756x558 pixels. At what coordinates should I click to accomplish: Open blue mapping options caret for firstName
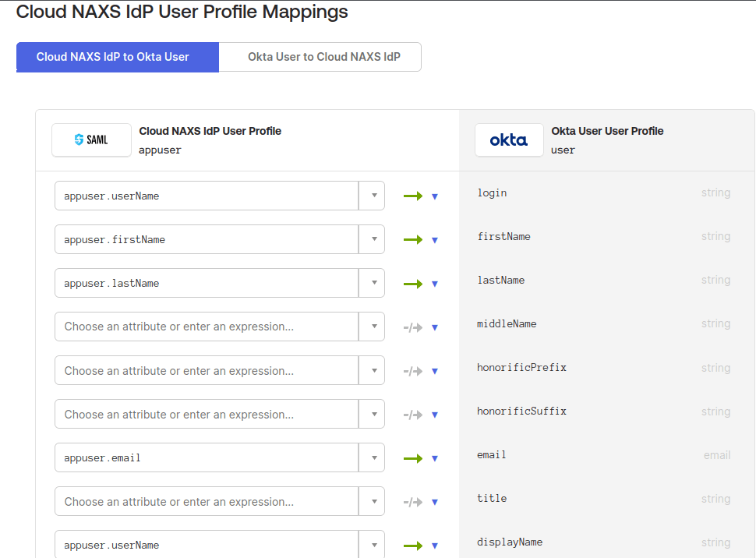click(x=435, y=240)
